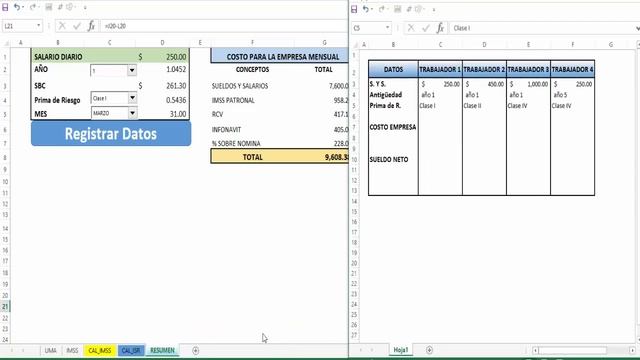Switch to the CAL_IMSS sheet tab
Image resolution: width=640 pixels, height=360 pixels.
100,351
